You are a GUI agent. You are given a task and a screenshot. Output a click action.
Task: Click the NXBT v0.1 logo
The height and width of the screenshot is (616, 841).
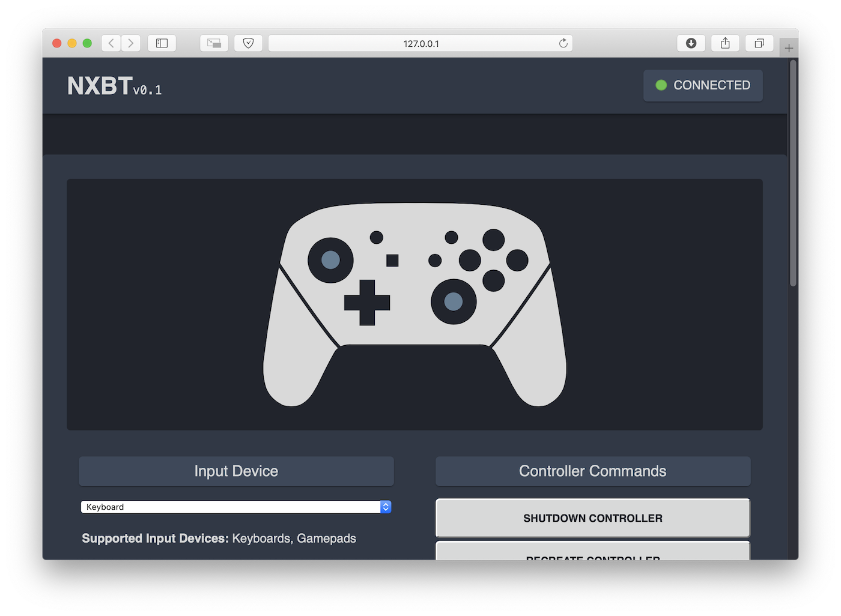114,86
